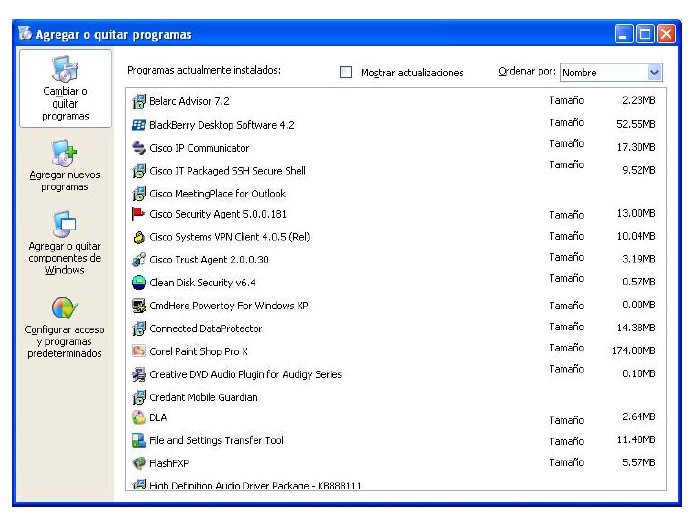This screenshot has height=517, width=693.
Task: Click the File and Settings Transfer Tool icon
Action: 139,441
